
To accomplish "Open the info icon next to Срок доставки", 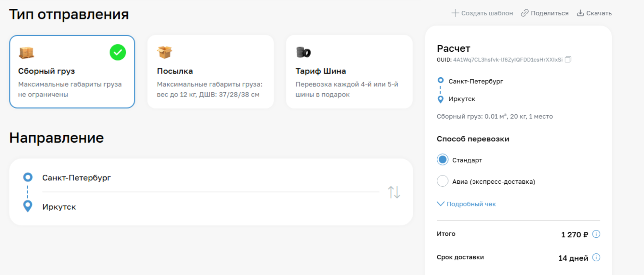I will 596,258.
